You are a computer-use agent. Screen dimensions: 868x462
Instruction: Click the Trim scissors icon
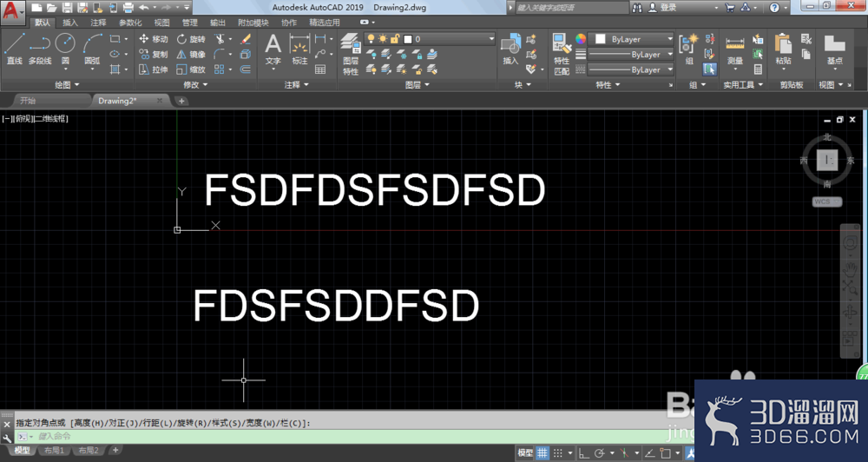point(220,39)
